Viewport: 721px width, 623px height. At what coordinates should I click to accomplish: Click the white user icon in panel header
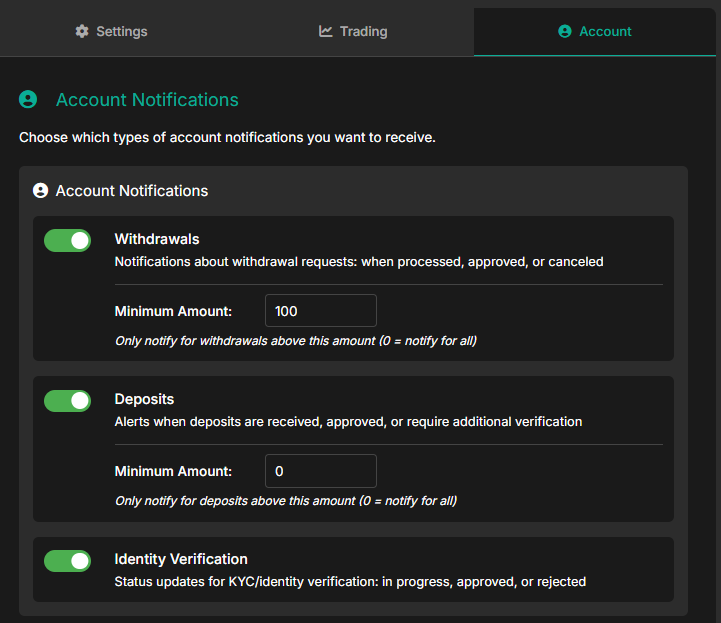coord(41,190)
